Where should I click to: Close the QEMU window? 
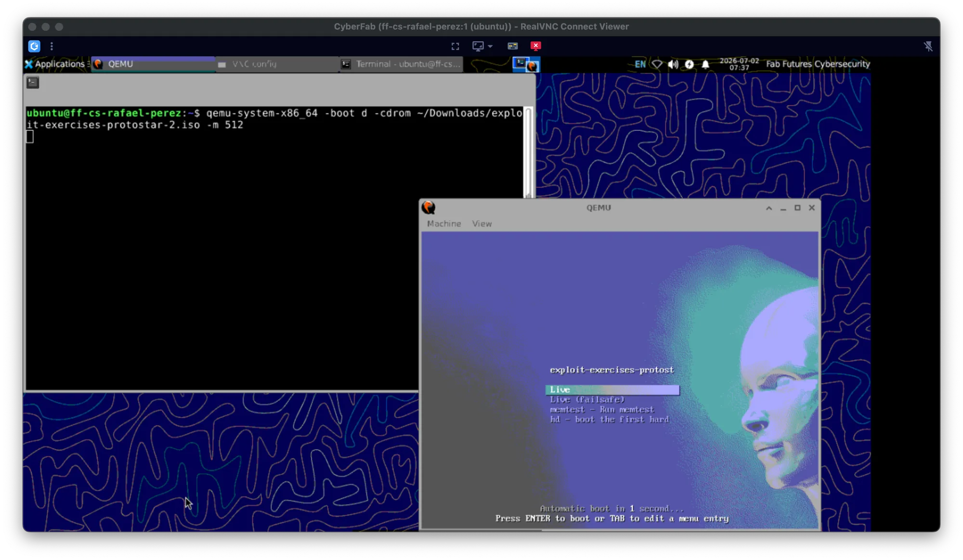tap(812, 208)
